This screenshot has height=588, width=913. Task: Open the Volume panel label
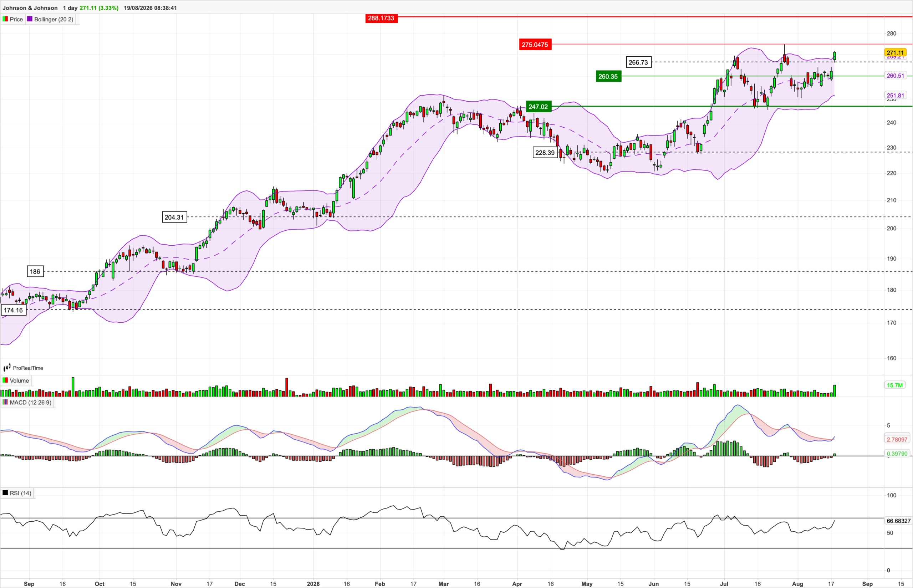20,381
